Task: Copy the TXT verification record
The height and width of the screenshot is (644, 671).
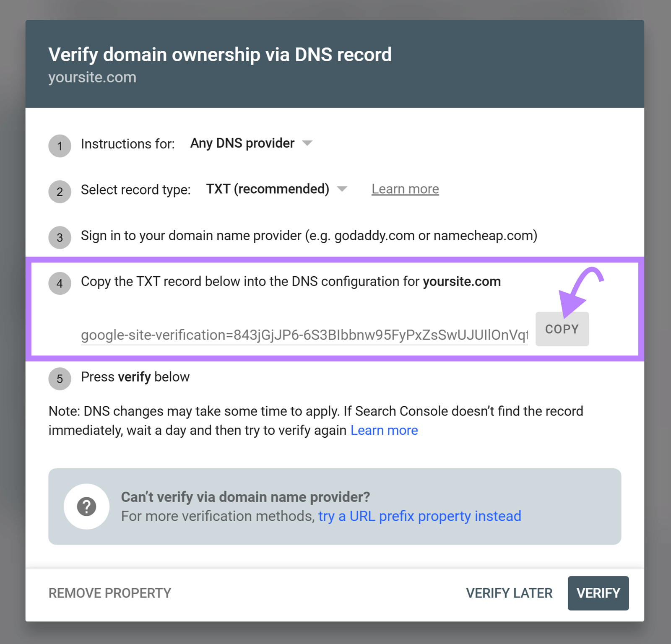Action: [x=562, y=329]
